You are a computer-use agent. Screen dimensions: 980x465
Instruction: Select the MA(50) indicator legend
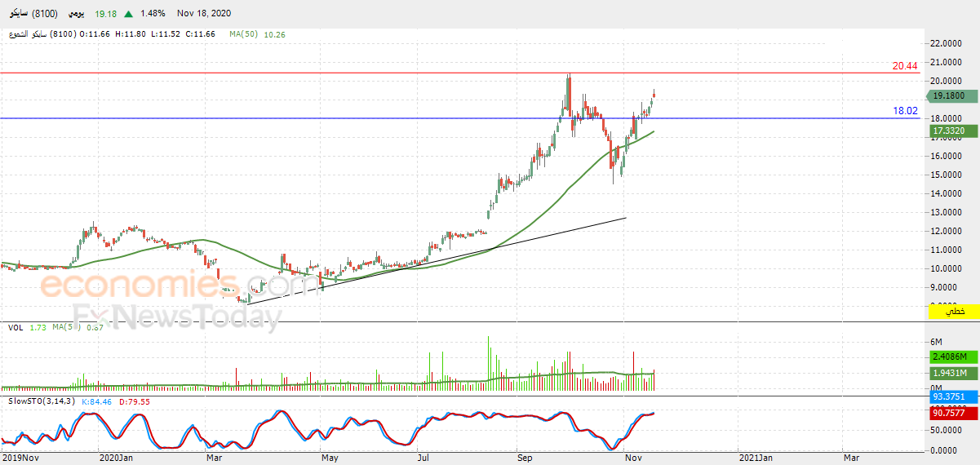(x=259, y=34)
